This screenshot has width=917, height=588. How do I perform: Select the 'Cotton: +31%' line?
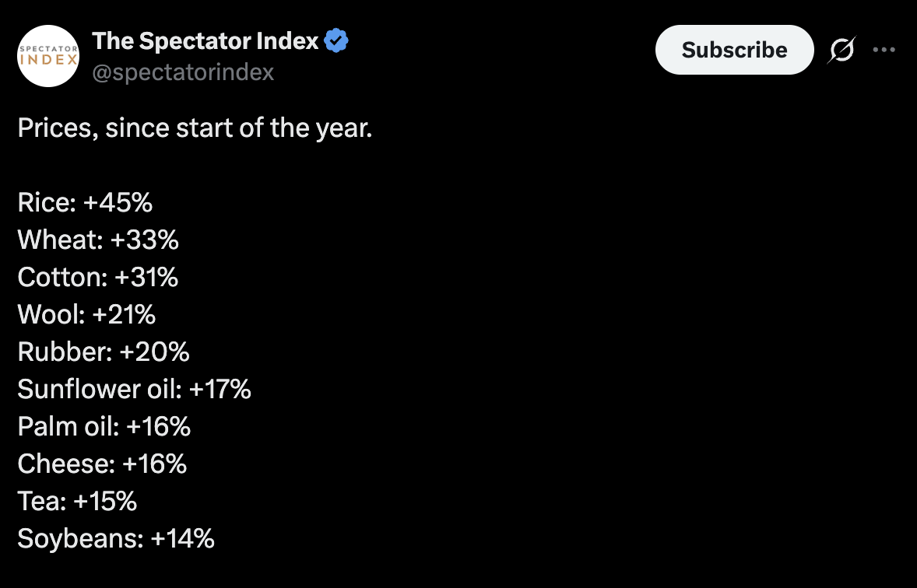click(x=97, y=277)
